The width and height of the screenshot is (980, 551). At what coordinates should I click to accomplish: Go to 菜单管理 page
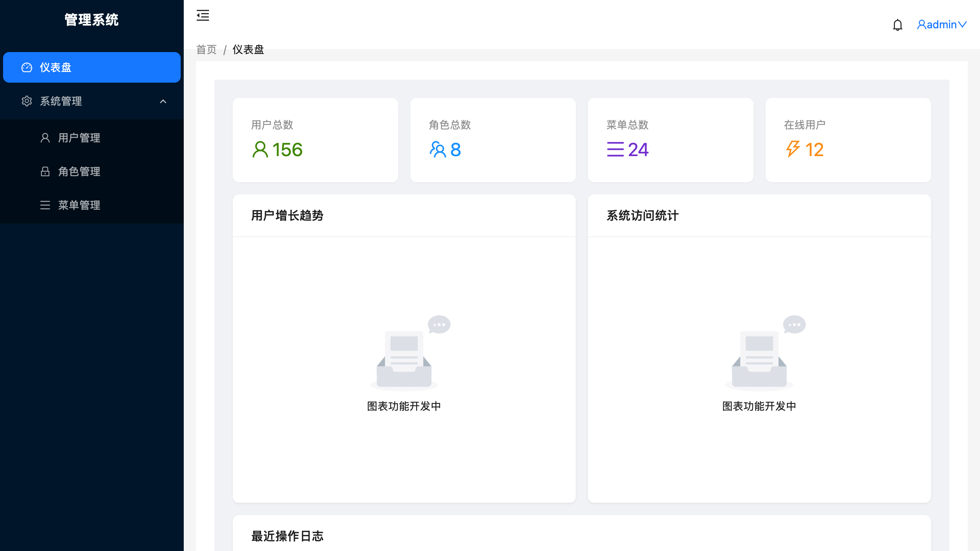pyautogui.click(x=92, y=205)
